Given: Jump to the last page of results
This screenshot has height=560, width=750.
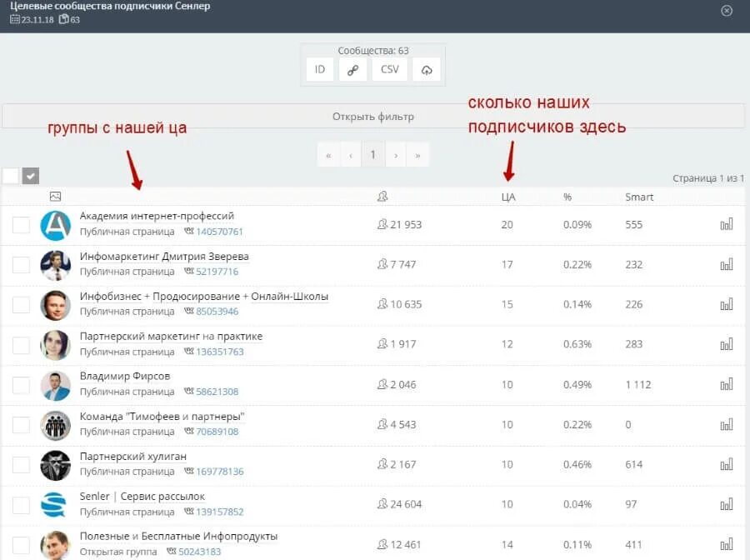Looking at the screenshot, I should (x=417, y=155).
